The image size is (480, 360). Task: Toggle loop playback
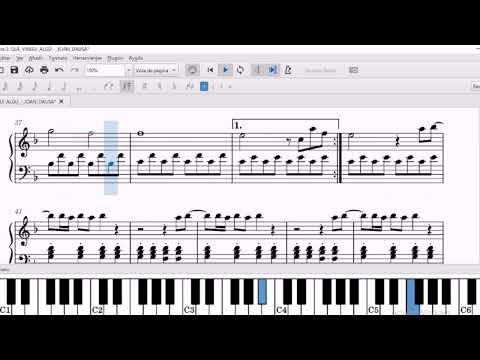240,70
